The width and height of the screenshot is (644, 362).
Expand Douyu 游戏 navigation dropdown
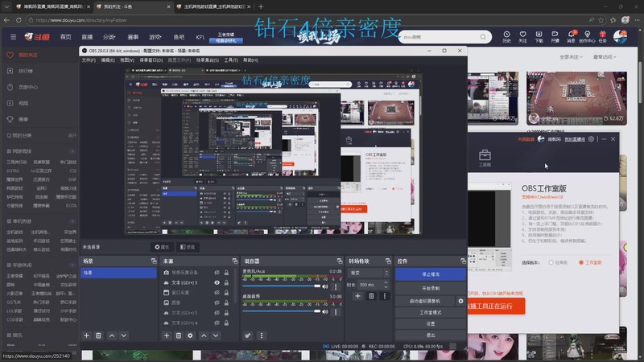155,37
